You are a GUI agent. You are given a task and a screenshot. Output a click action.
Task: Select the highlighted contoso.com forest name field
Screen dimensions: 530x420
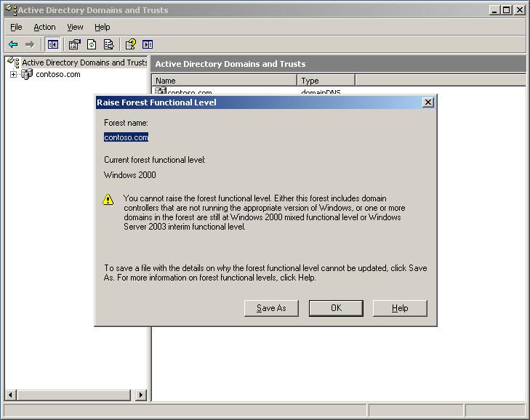[126, 137]
